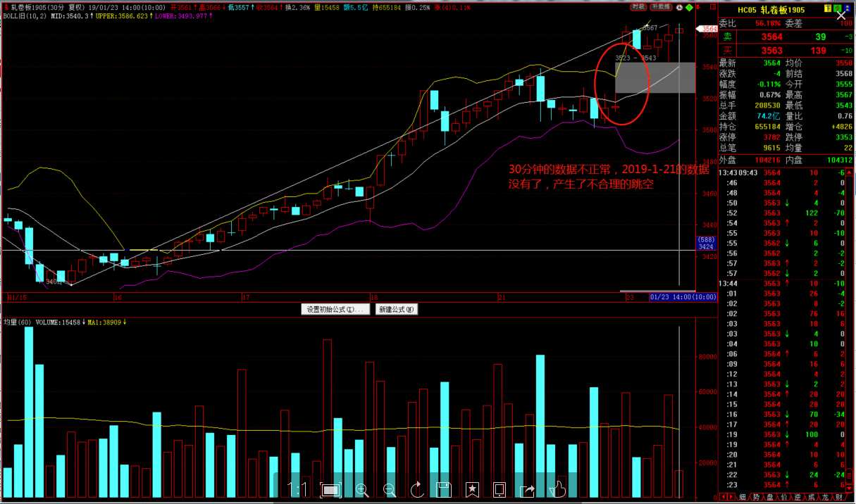Click the red arrows icon at chart top

pos(699,7)
